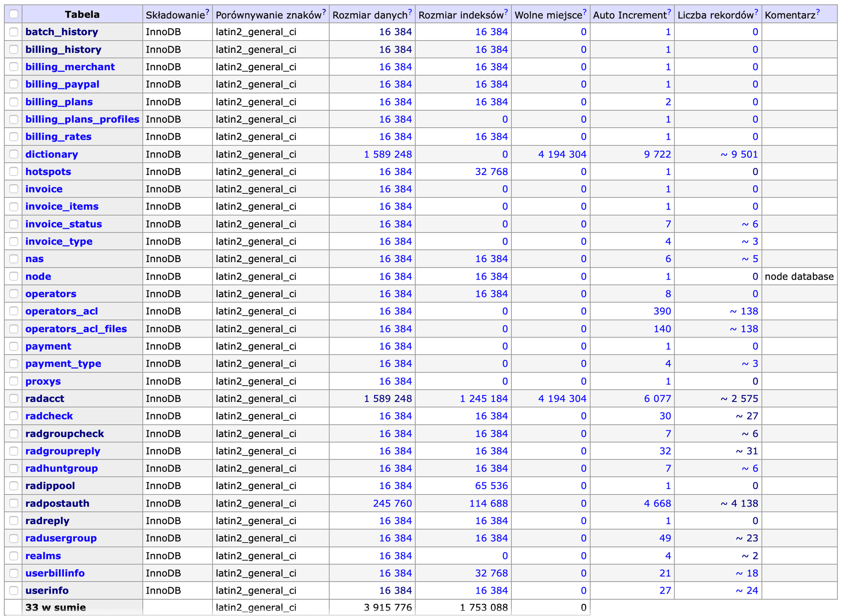Click the 4 194 304 free space value for dictionary

562,154
